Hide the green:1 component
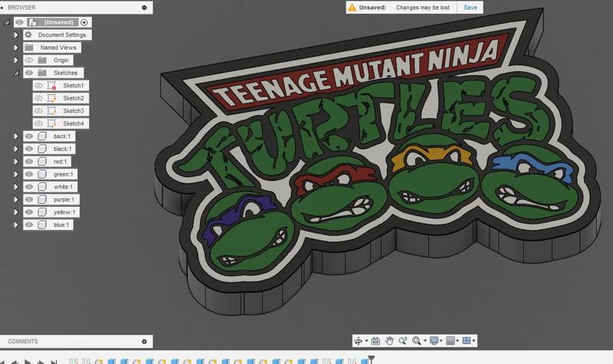This screenshot has height=364, width=613. [29, 174]
